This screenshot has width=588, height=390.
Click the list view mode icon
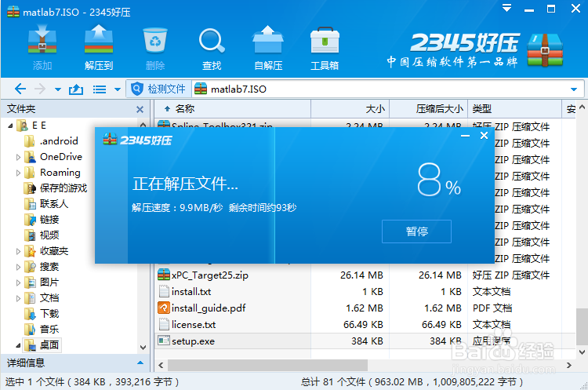100,89
